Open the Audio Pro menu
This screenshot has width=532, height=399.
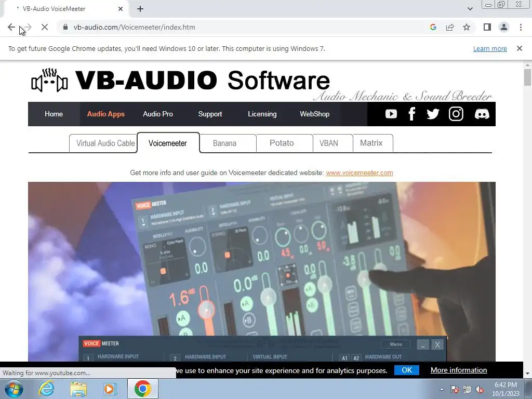158,114
